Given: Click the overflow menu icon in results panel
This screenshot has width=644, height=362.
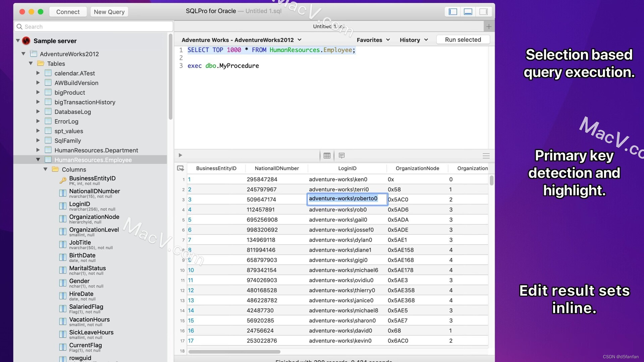Looking at the screenshot, I should (x=485, y=156).
